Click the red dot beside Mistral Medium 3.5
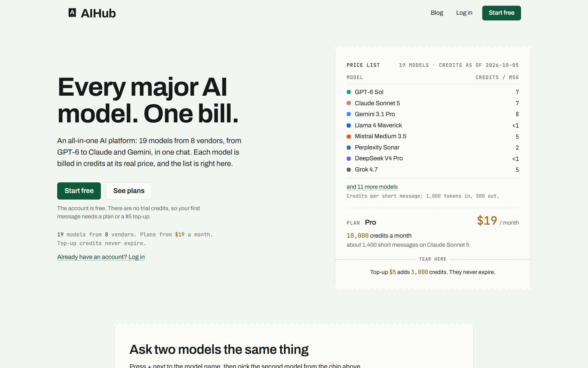 coord(349,136)
